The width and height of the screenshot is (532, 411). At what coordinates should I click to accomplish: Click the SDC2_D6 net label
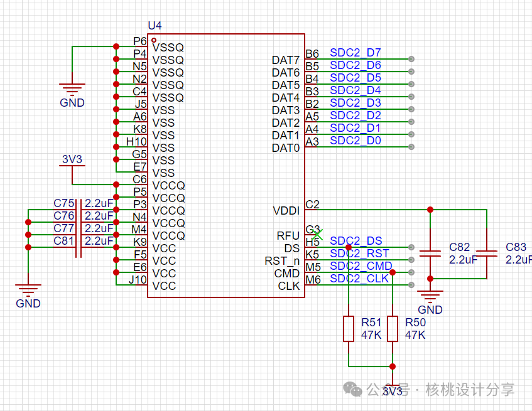356,65
